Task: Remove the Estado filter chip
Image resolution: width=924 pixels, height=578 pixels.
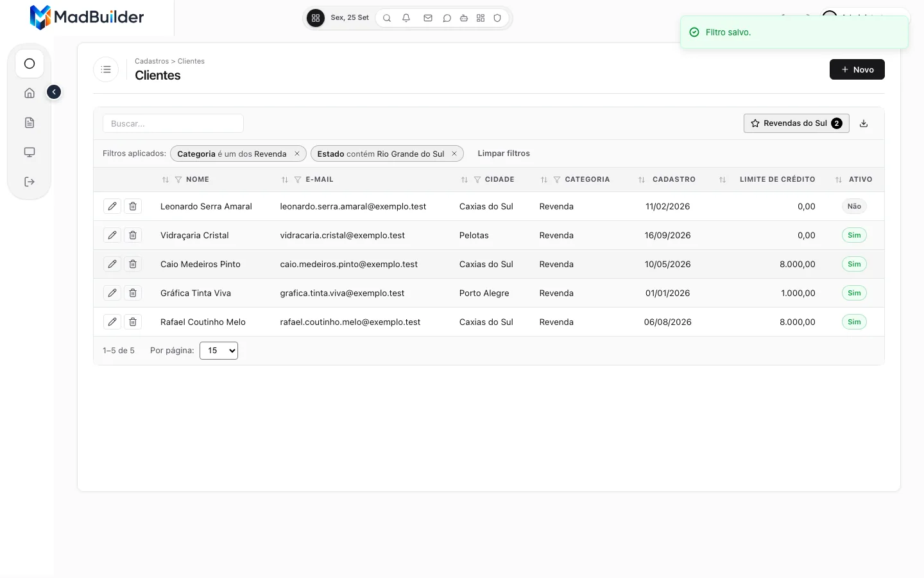Action: [x=454, y=153]
